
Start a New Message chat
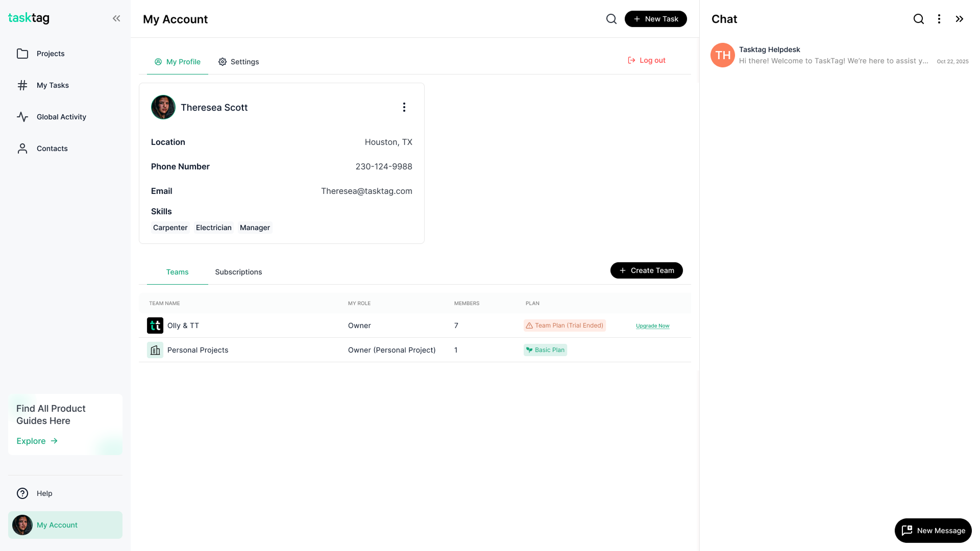[933, 531]
